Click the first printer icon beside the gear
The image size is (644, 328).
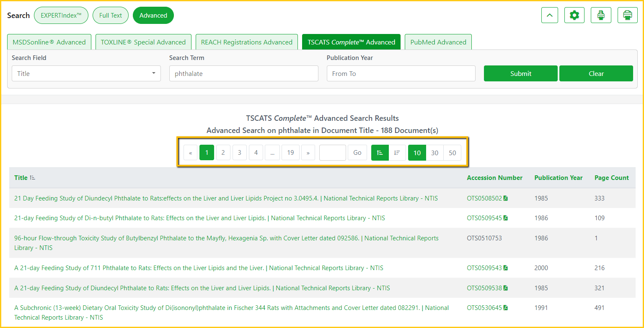601,16
